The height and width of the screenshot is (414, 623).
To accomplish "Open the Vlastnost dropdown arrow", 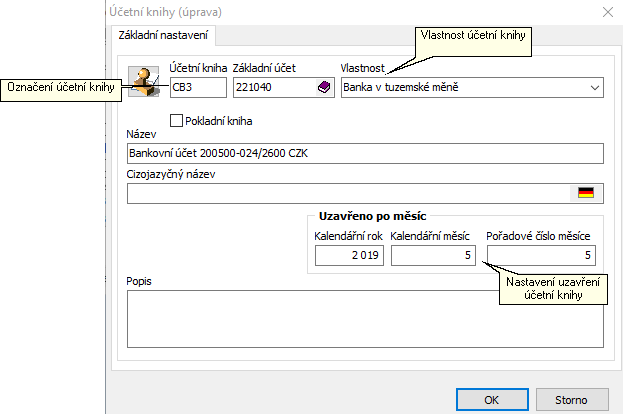I will coord(594,87).
